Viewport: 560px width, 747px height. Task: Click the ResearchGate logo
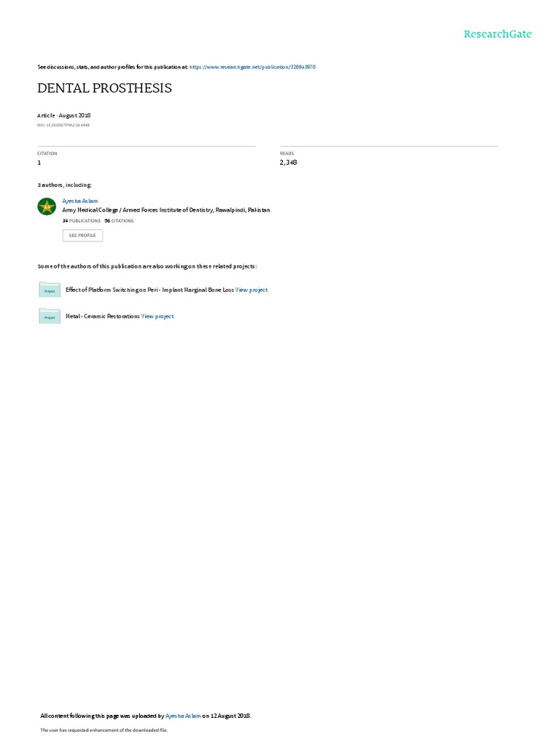tap(497, 34)
